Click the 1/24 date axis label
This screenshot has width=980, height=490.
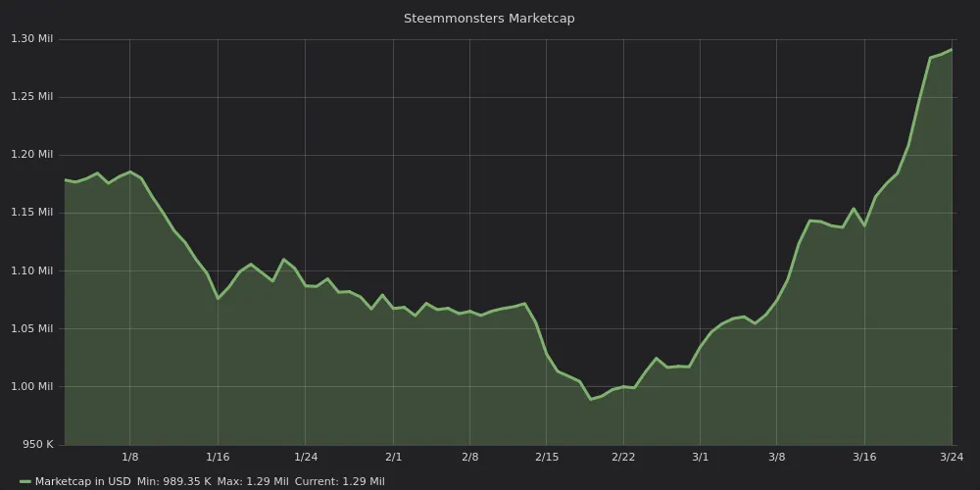pos(306,457)
